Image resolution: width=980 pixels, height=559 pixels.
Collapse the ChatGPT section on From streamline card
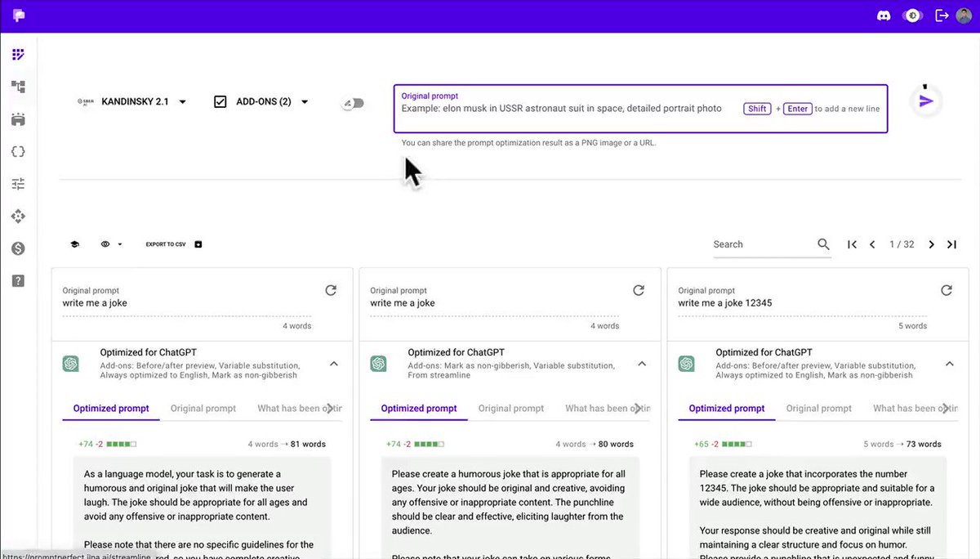[x=642, y=364]
